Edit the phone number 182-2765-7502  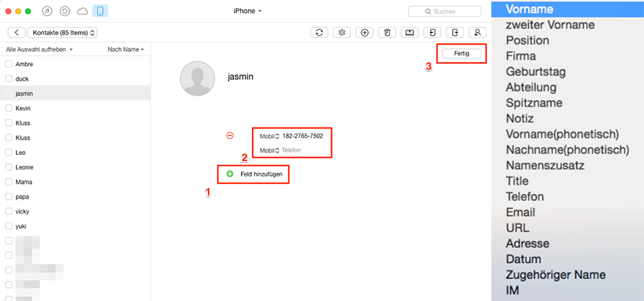(303, 136)
